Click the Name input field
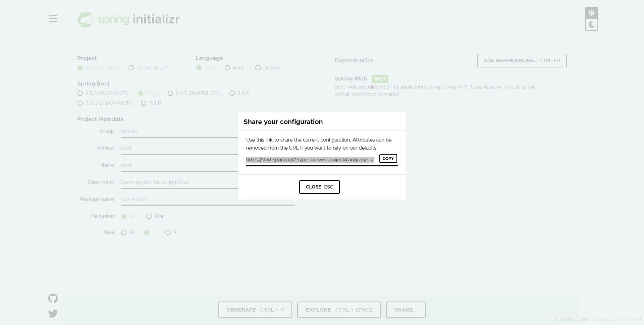The height and width of the screenshot is (325, 644). point(179,165)
